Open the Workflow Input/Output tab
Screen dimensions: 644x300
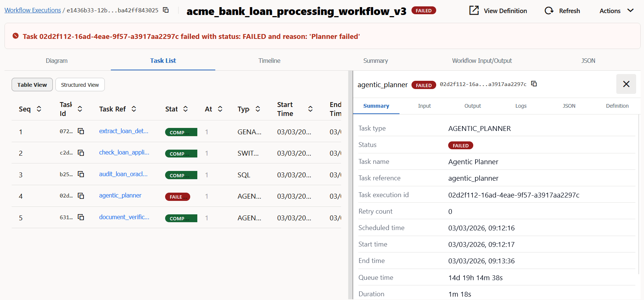pos(482,61)
